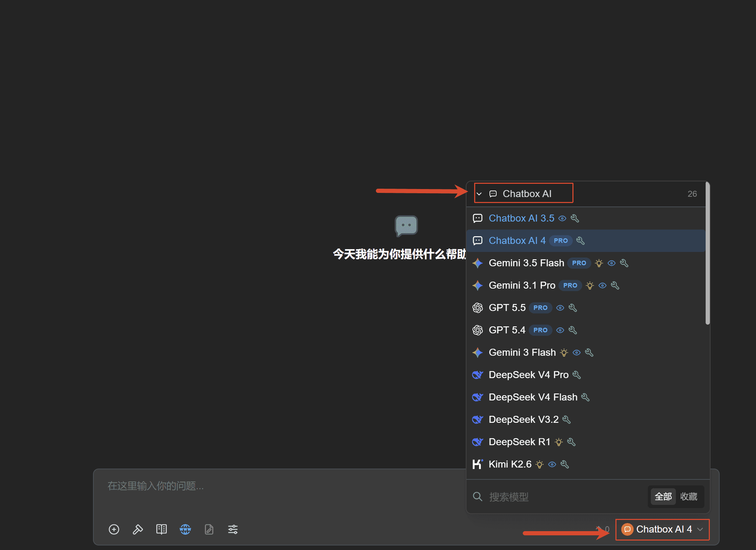Choose Gemini 3 Flash from the list
The image size is (756, 550).
[586, 353]
